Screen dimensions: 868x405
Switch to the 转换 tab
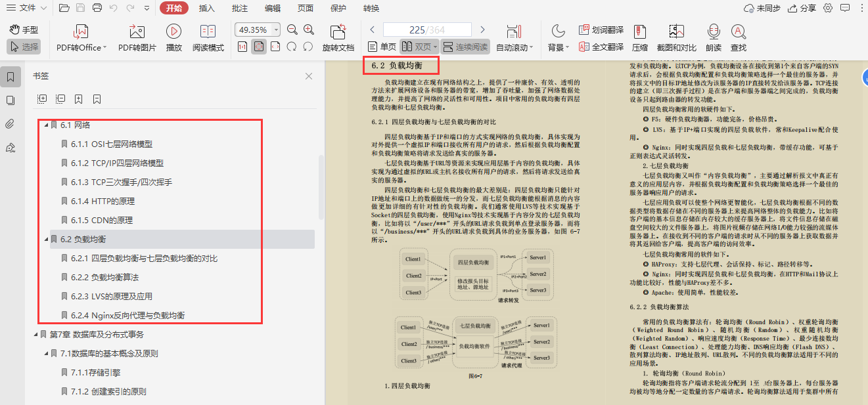point(371,9)
